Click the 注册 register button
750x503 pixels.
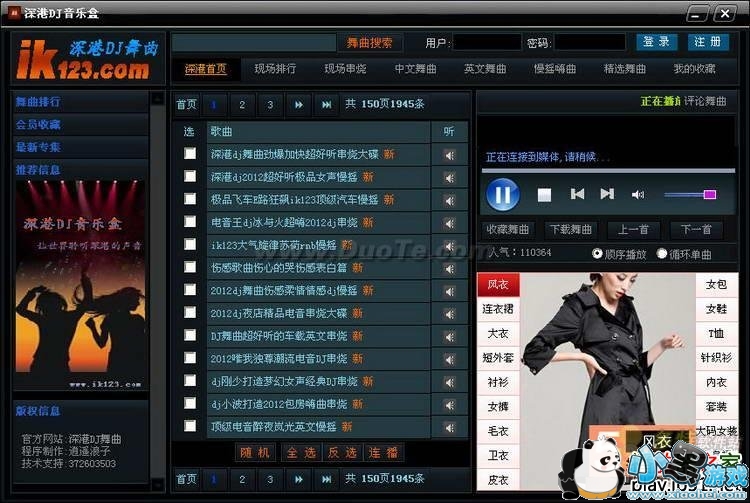[x=708, y=42]
